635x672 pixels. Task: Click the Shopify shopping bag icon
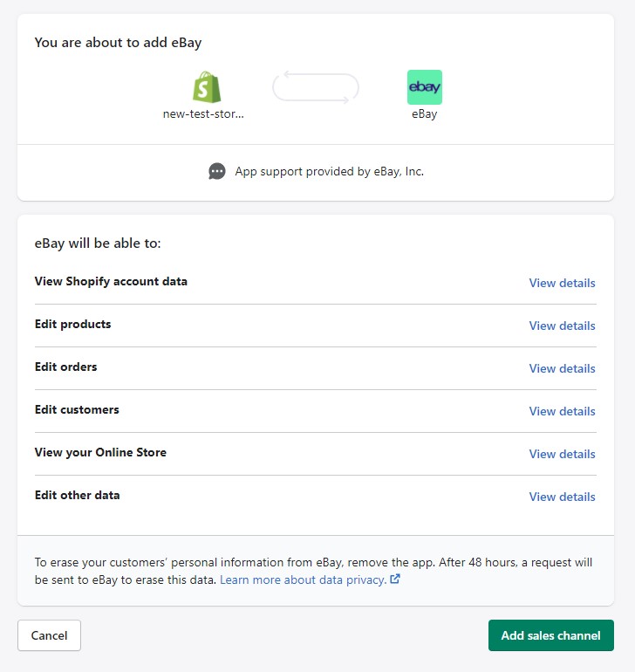[207, 87]
